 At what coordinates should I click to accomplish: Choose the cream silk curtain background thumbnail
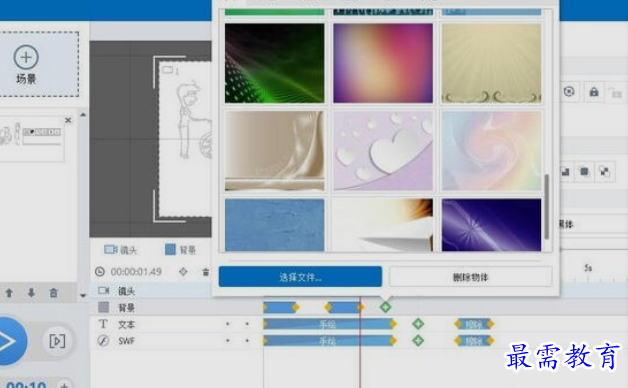point(275,151)
